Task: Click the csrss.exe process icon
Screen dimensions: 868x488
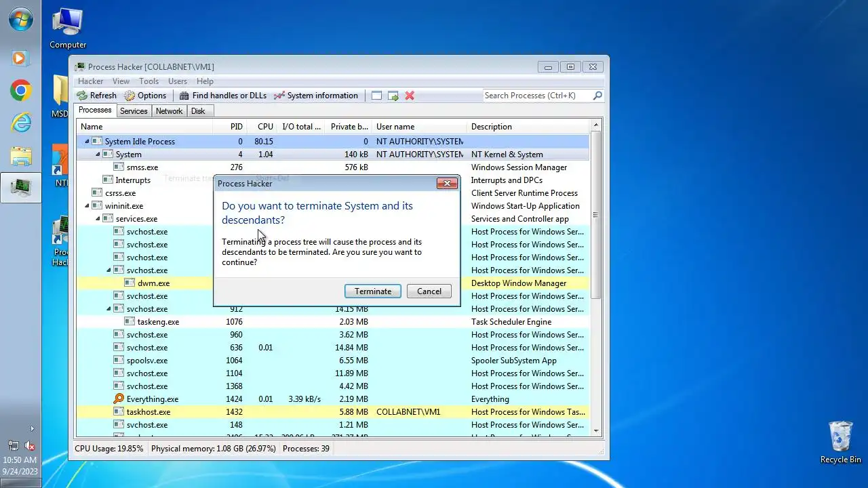Action: tap(97, 193)
